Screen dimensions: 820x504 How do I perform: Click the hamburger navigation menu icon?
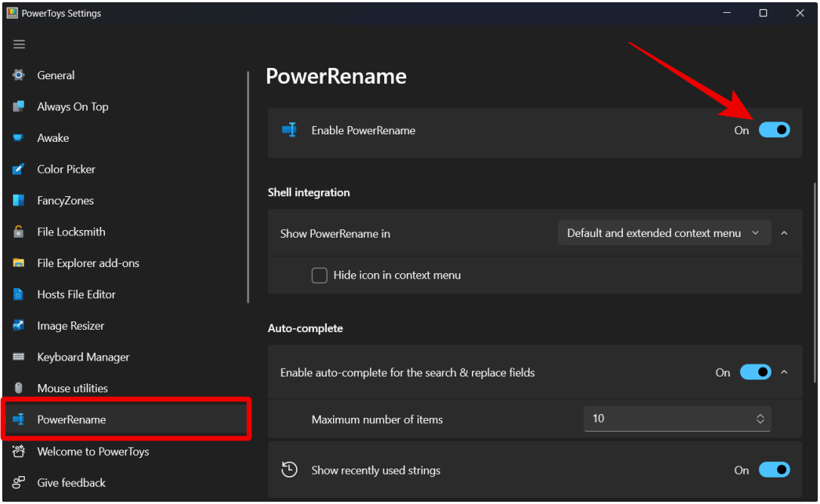coord(20,45)
